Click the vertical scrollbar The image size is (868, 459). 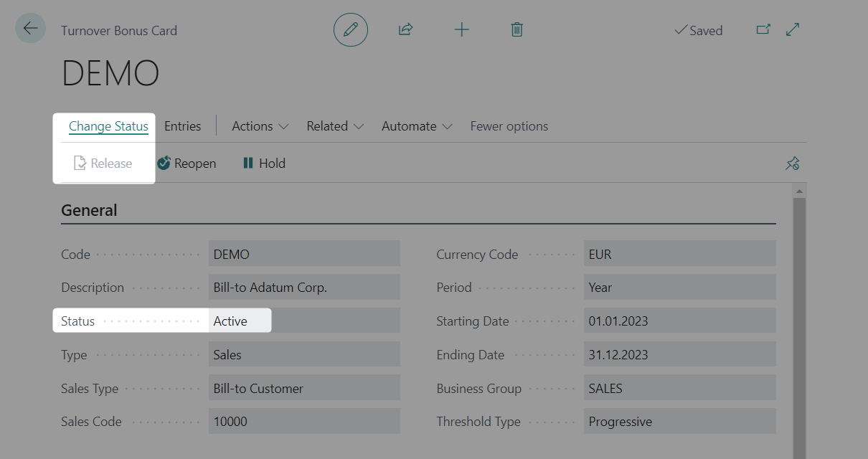(x=798, y=323)
